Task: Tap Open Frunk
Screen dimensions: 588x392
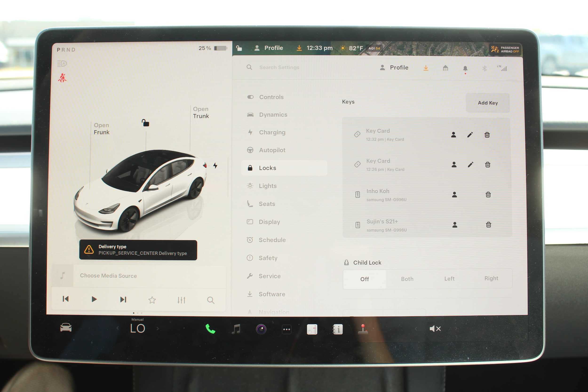Action: [x=102, y=128]
